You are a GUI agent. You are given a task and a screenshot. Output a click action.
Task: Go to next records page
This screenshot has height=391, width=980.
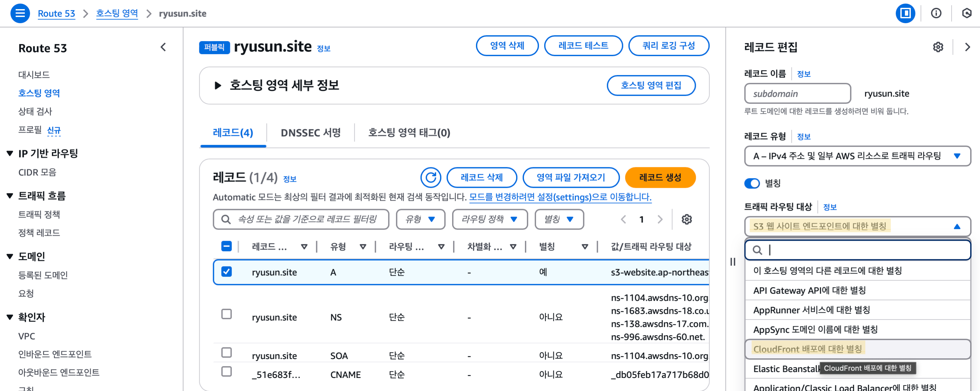point(660,219)
